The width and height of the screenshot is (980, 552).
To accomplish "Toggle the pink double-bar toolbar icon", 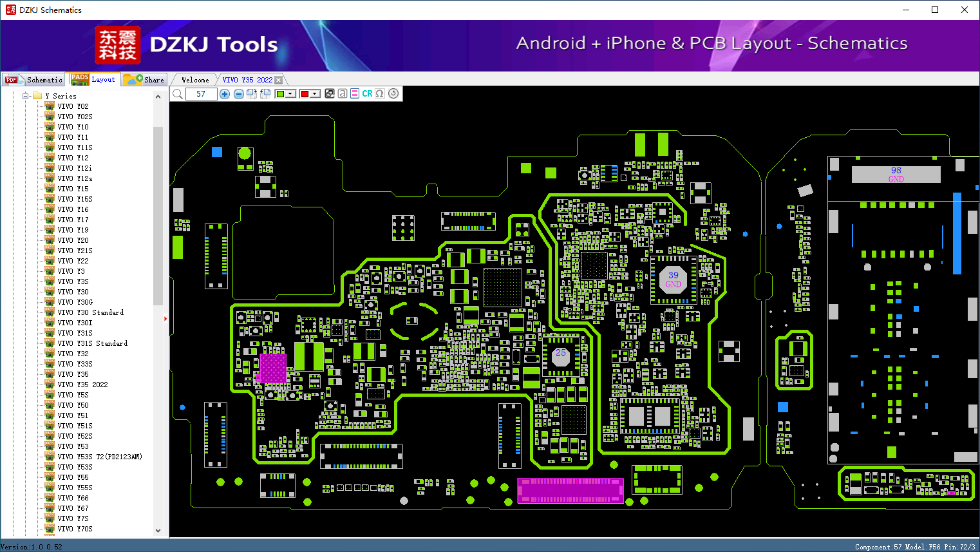I will (355, 93).
